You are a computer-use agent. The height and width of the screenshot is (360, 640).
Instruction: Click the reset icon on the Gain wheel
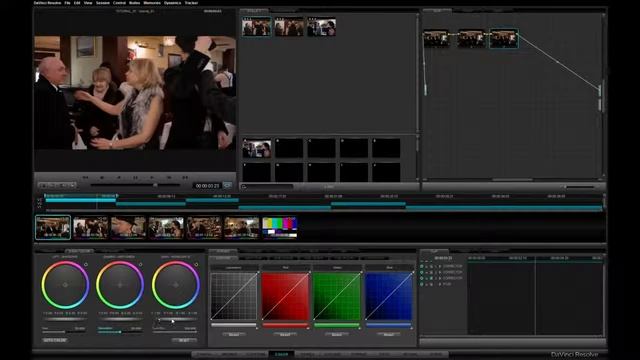(x=196, y=264)
